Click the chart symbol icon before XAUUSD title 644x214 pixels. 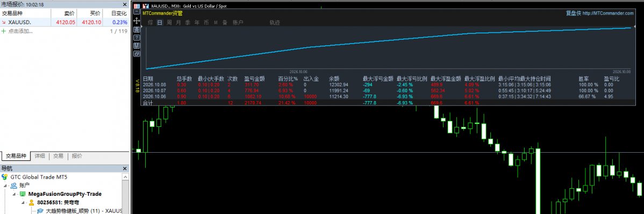coord(145,6)
